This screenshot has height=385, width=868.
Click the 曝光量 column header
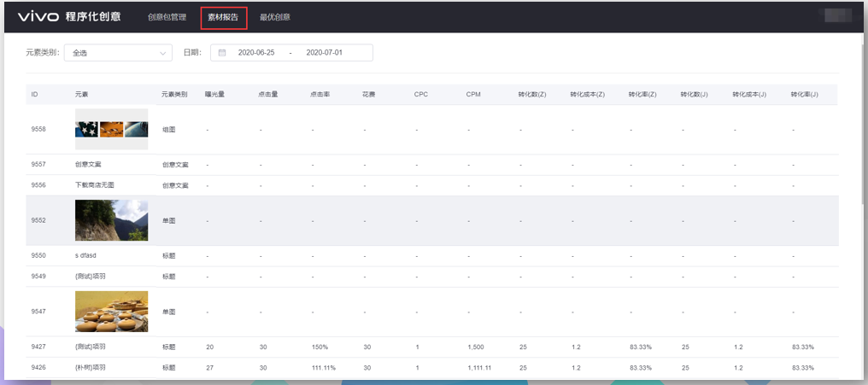pos(214,94)
